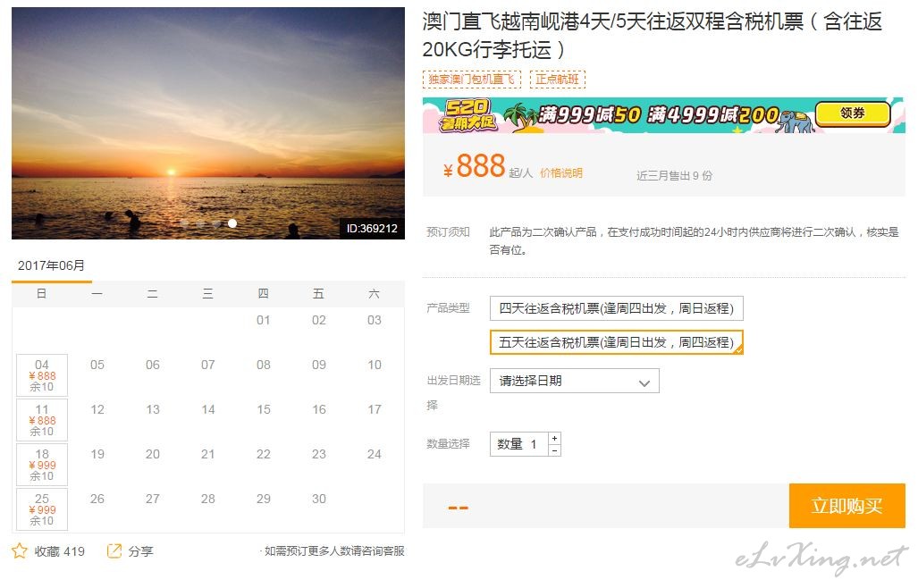Click the 立即购买 buy now button
The height and width of the screenshot is (588, 918).
(846, 506)
